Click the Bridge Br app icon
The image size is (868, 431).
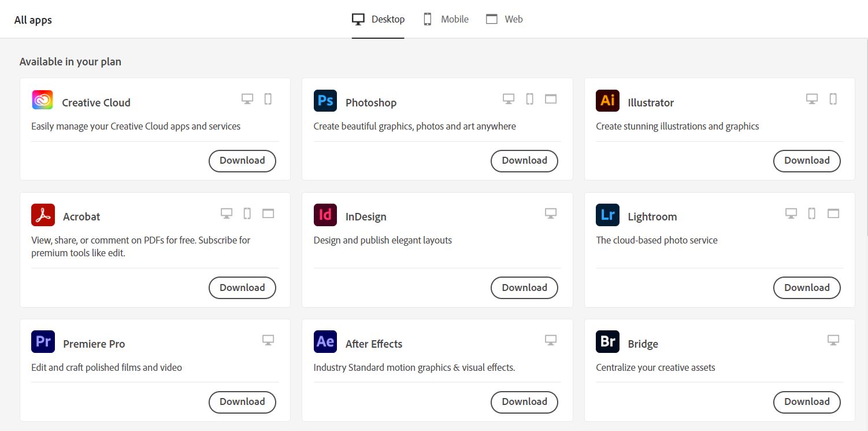point(607,342)
